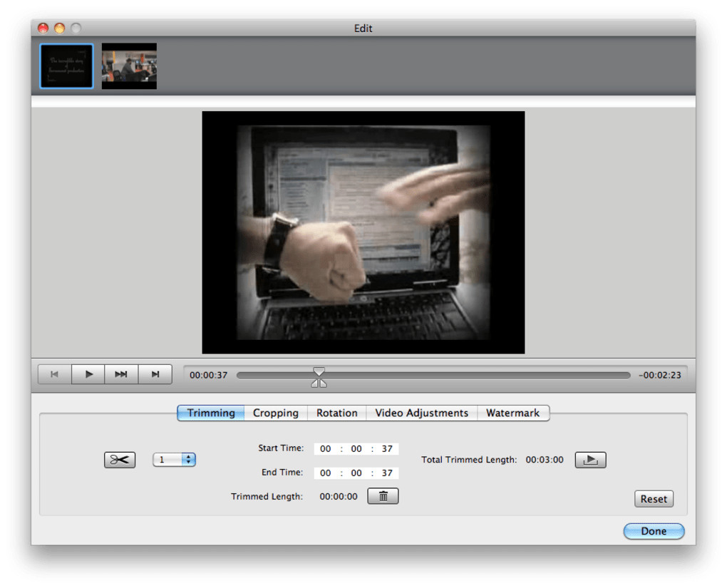Select the second video thumbnail
727x588 pixels.
pyautogui.click(x=129, y=66)
